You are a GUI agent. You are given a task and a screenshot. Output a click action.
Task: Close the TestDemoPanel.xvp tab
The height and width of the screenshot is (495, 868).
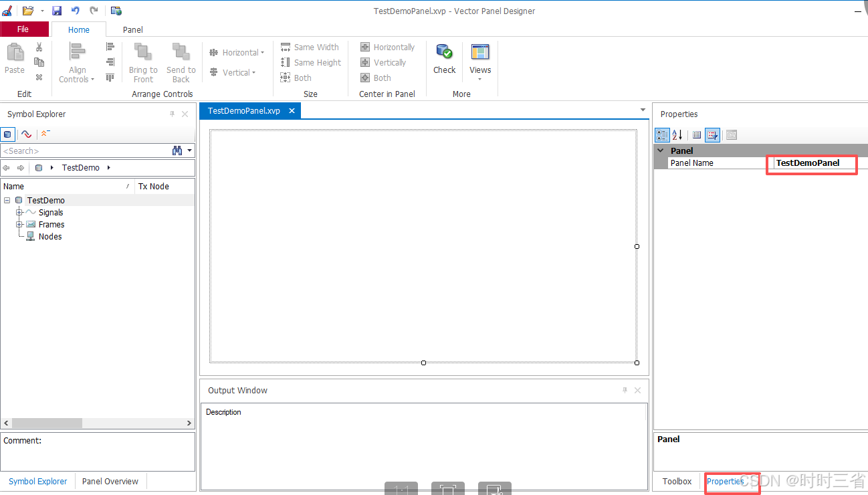(292, 111)
